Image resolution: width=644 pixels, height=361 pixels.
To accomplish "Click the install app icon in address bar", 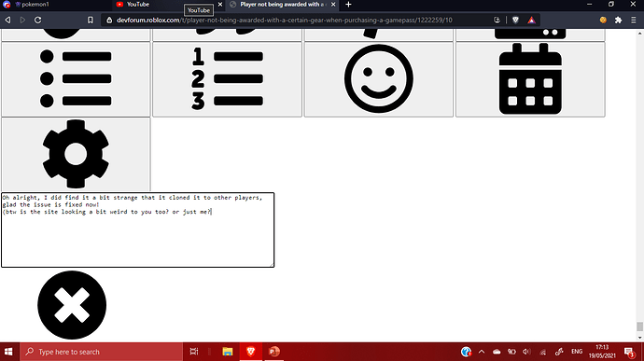I will [x=497, y=20].
